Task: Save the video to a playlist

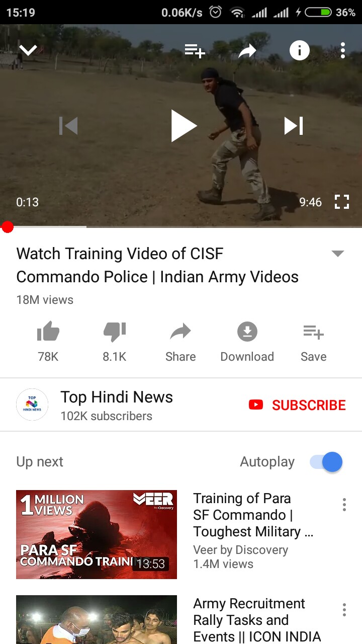Action: 313,342
